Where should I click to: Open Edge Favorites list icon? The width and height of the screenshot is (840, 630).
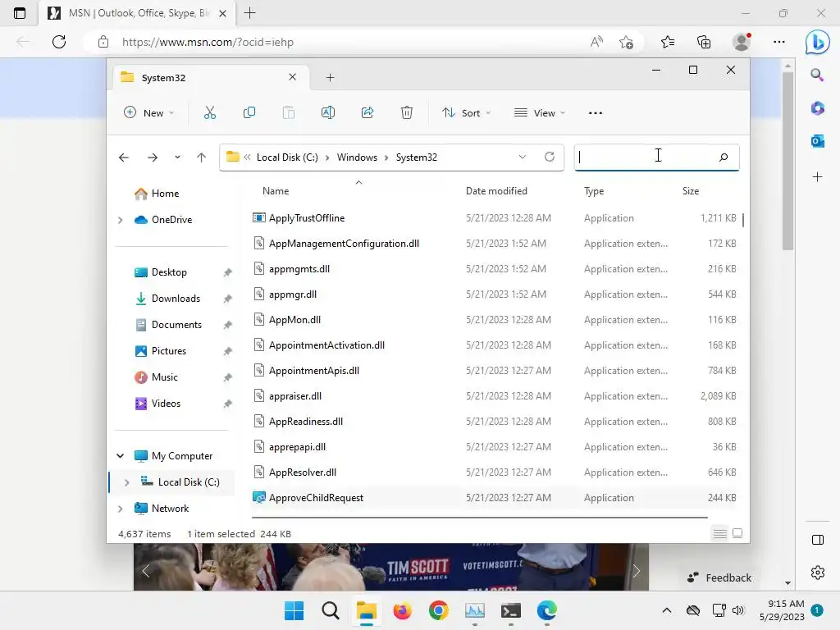tap(668, 42)
